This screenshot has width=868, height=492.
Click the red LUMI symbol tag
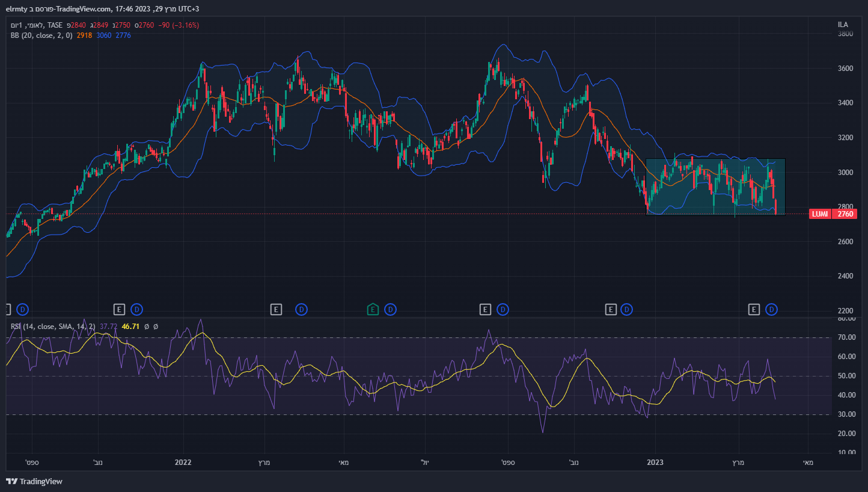pos(821,214)
